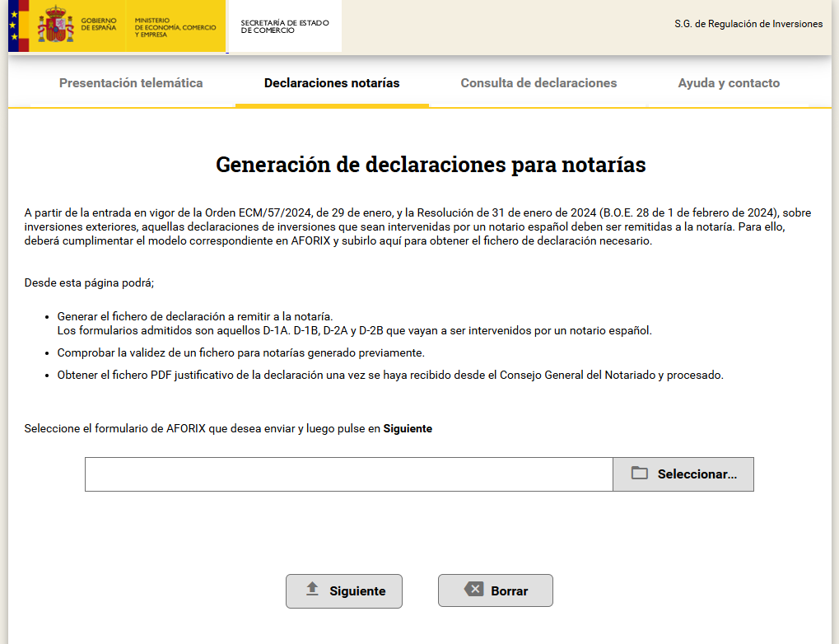Click the Spanish coat of arms emblem
The height and width of the screenshot is (644, 839).
click(x=55, y=26)
